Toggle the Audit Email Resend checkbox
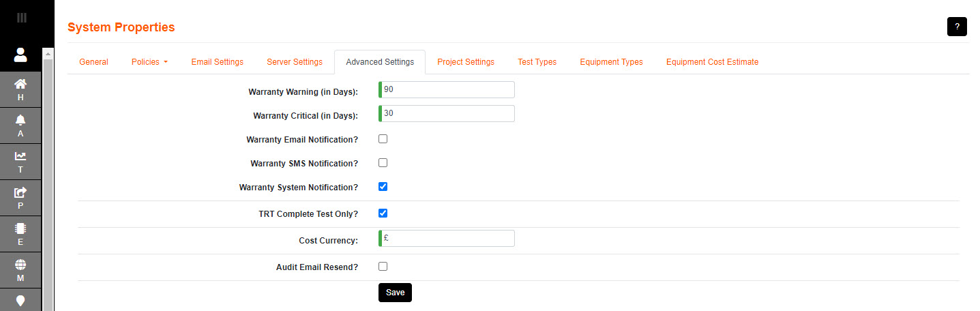980x311 pixels. [x=383, y=267]
